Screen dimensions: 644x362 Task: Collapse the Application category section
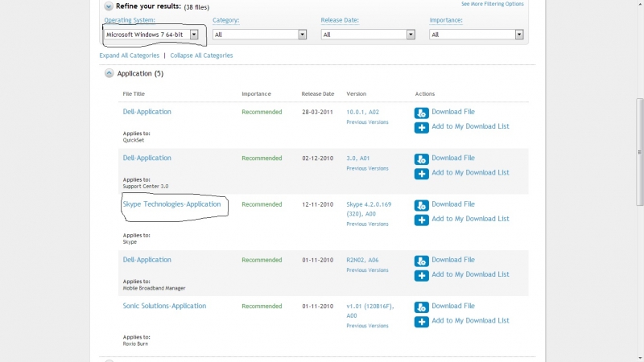[109, 74]
